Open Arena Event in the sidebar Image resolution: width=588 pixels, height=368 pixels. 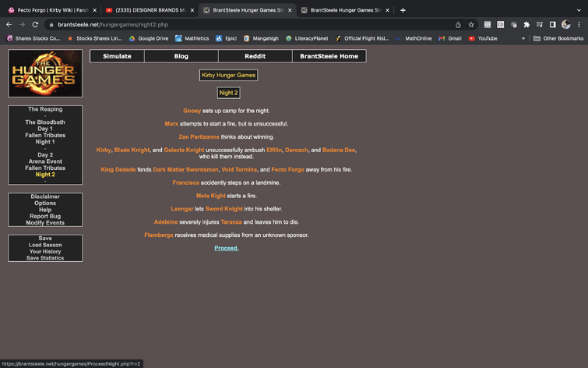pos(45,161)
